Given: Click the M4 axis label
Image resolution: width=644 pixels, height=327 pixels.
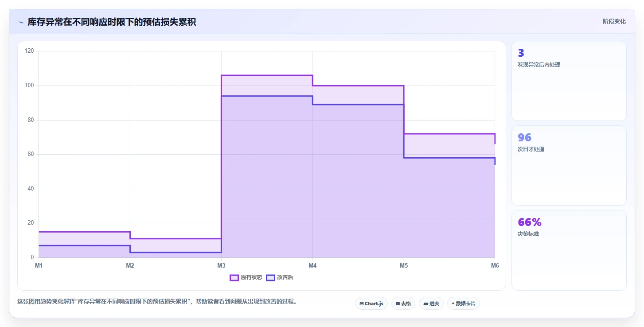Looking at the screenshot, I should click(x=312, y=266).
